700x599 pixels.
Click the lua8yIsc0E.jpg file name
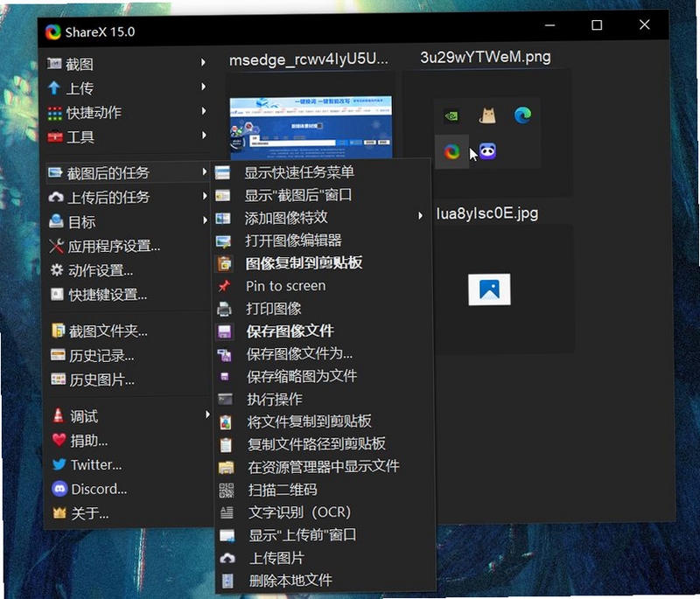487,213
